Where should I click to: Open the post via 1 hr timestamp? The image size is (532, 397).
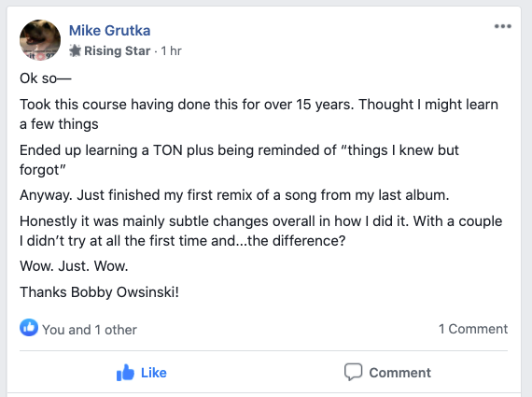172,51
